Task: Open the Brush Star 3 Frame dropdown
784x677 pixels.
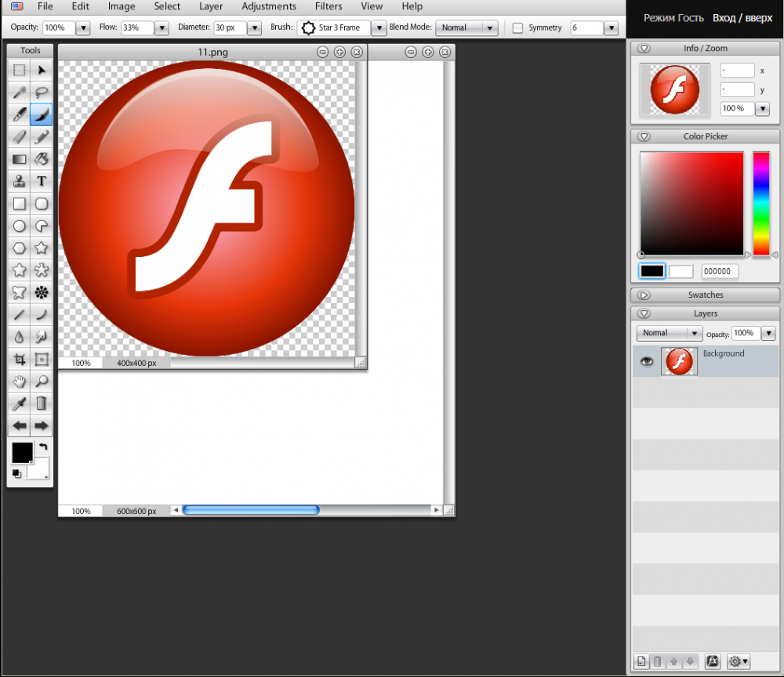Action: coord(378,28)
